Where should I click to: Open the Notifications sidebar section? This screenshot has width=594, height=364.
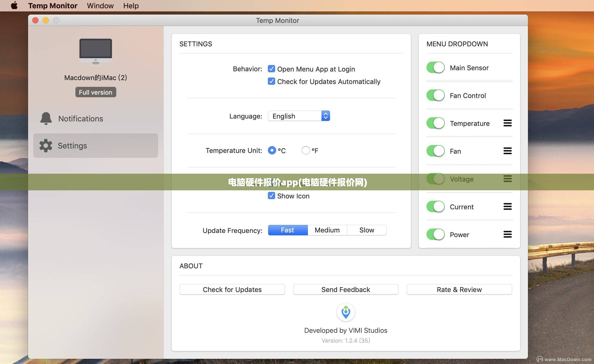[x=96, y=119]
